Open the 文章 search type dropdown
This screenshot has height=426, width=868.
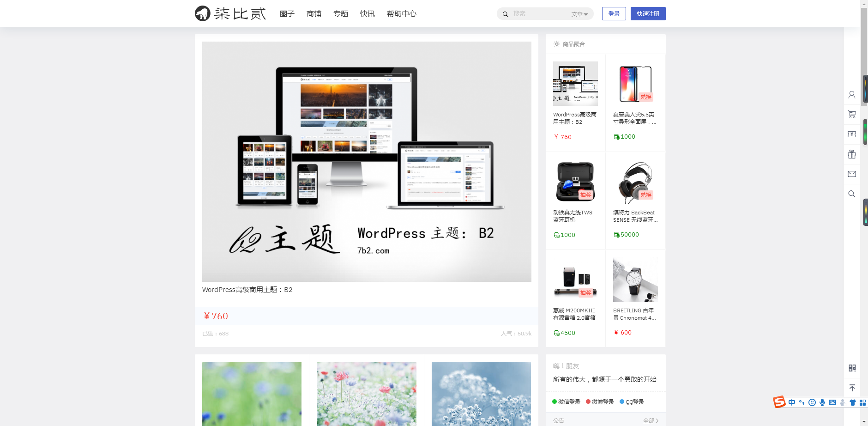tap(579, 14)
